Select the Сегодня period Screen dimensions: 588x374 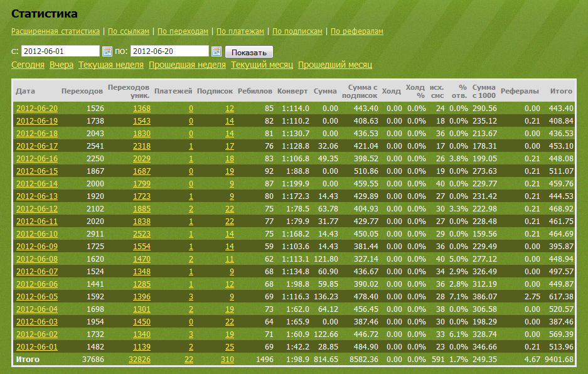pyautogui.click(x=28, y=65)
